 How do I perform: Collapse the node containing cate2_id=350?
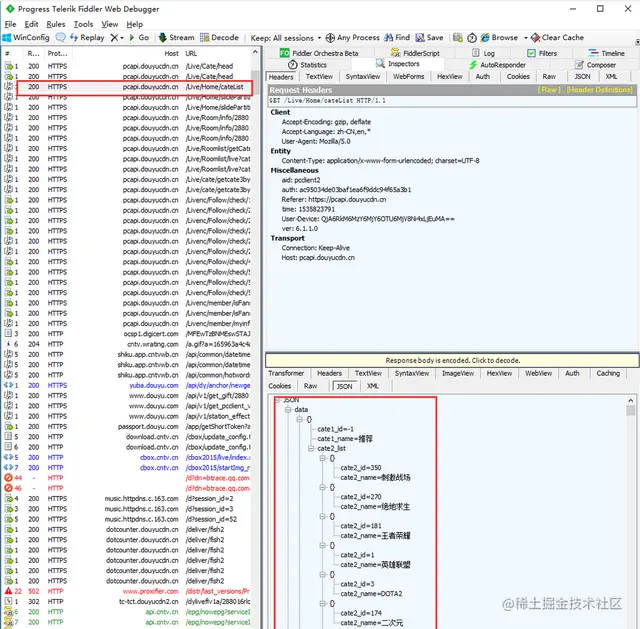(322, 458)
